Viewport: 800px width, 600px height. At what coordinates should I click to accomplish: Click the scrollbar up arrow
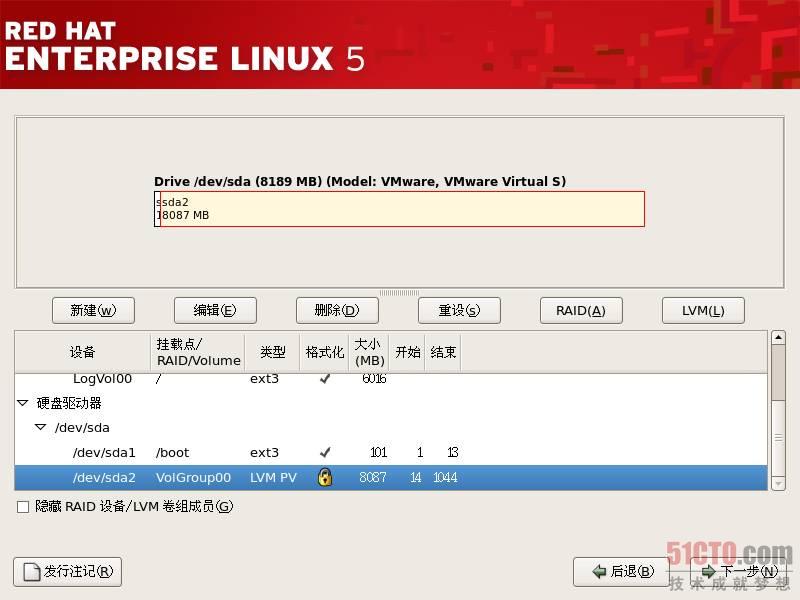(778, 337)
